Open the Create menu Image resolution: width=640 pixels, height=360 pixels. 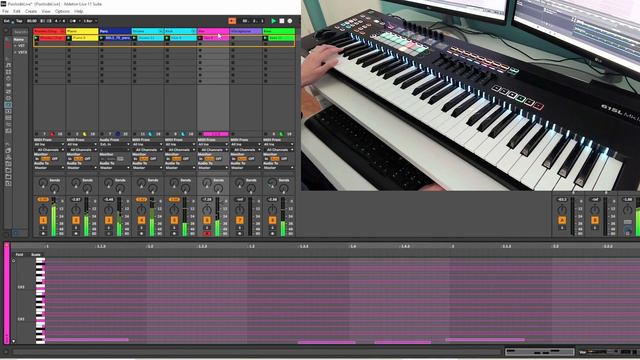(x=31, y=11)
